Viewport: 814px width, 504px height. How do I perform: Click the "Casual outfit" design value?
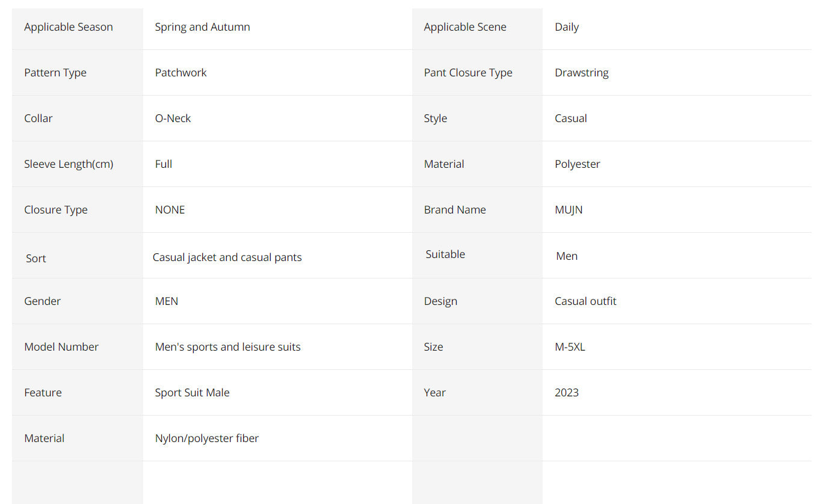tap(585, 301)
